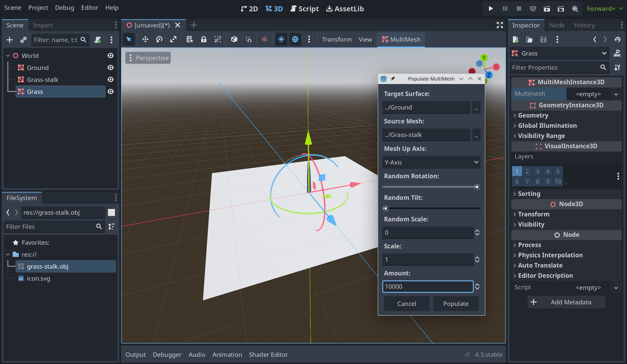
Task: Open sun and environment settings dots
Action: coord(309,39)
